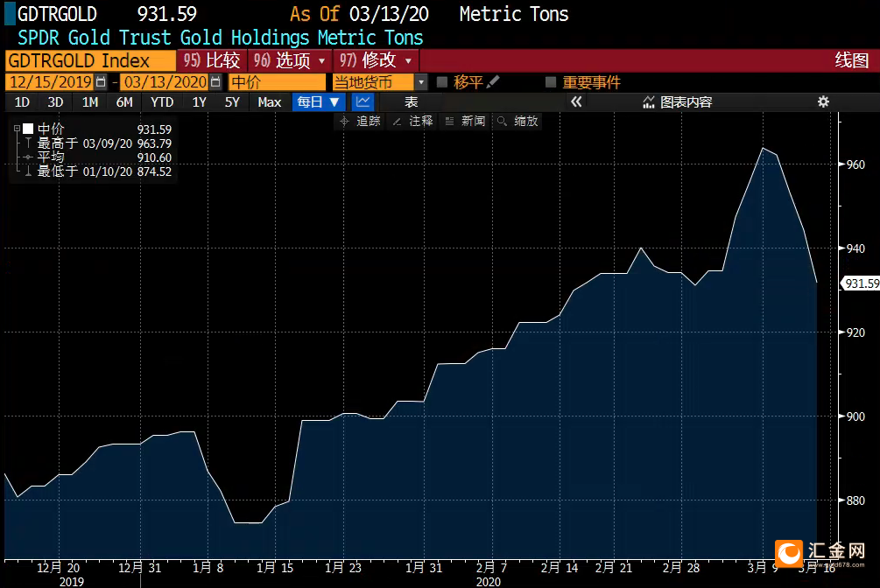Enable the 移平 checkbox
This screenshot has width=880, height=588.
(442, 82)
